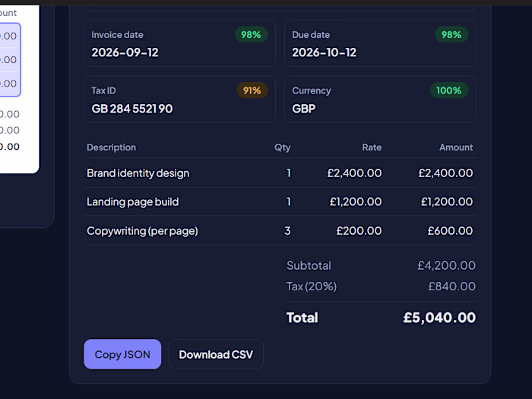
Task: Click the £2,400.00 amount for Brand identity design
Action: point(445,173)
